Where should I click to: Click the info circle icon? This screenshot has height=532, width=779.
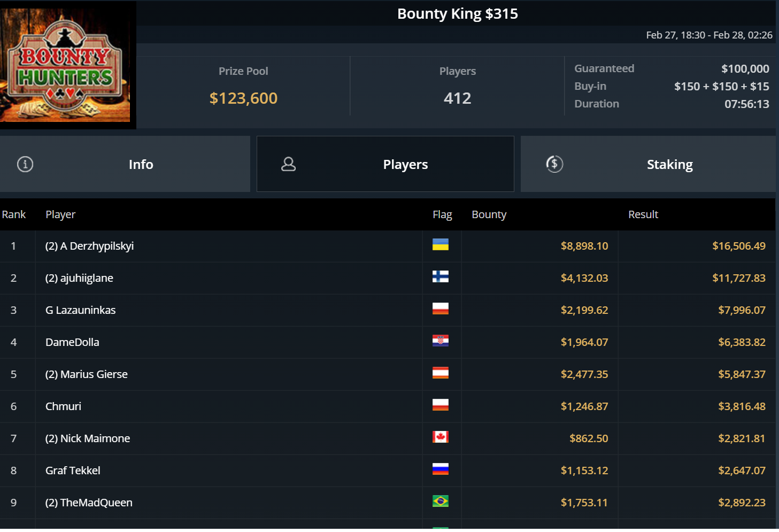pyautogui.click(x=25, y=164)
